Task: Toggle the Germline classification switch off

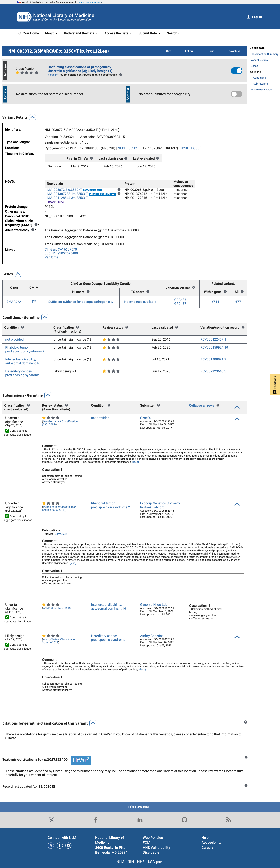Action: point(236,70)
